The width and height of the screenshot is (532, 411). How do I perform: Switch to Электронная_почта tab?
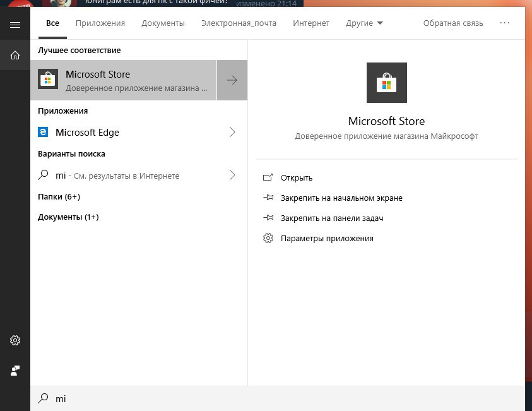[x=239, y=23]
